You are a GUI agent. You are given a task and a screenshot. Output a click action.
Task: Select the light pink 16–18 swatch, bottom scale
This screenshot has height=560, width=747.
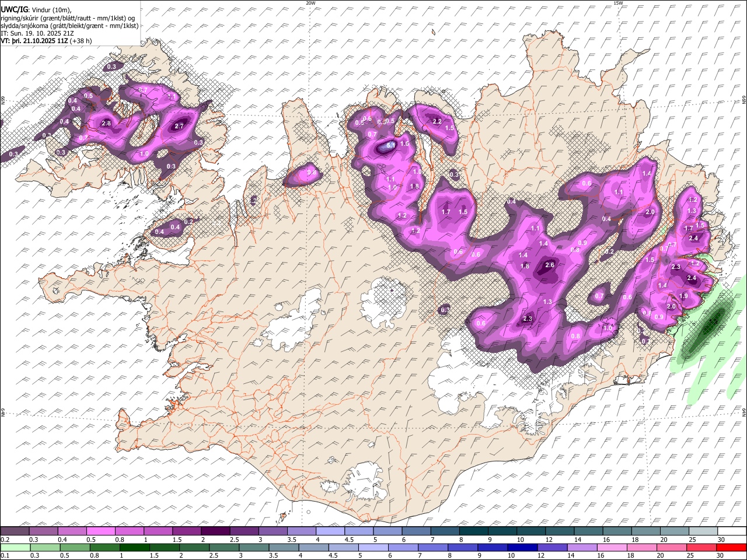pyautogui.click(x=611, y=547)
